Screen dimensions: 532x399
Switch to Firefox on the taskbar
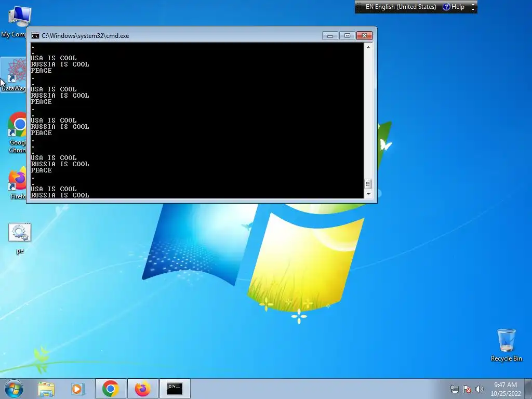tap(142, 389)
